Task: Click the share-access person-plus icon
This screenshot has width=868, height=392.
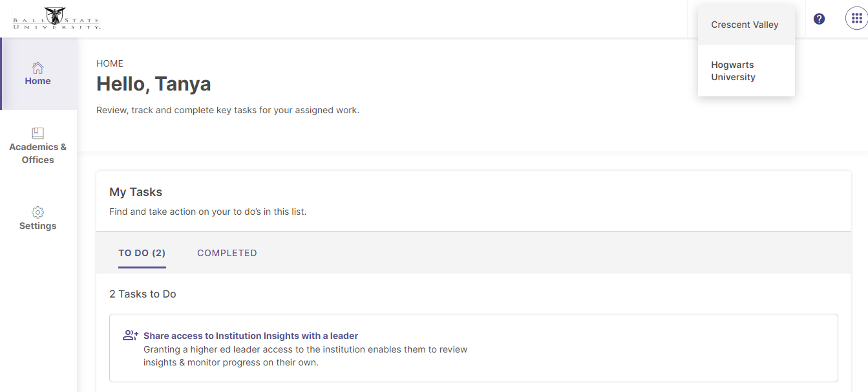Action: click(x=131, y=336)
